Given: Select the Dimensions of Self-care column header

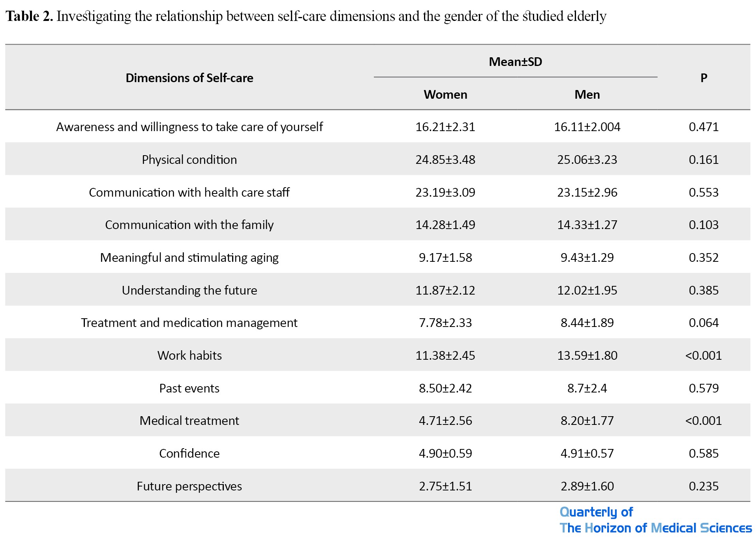Looking at the screenshot, I should (189, 78).
